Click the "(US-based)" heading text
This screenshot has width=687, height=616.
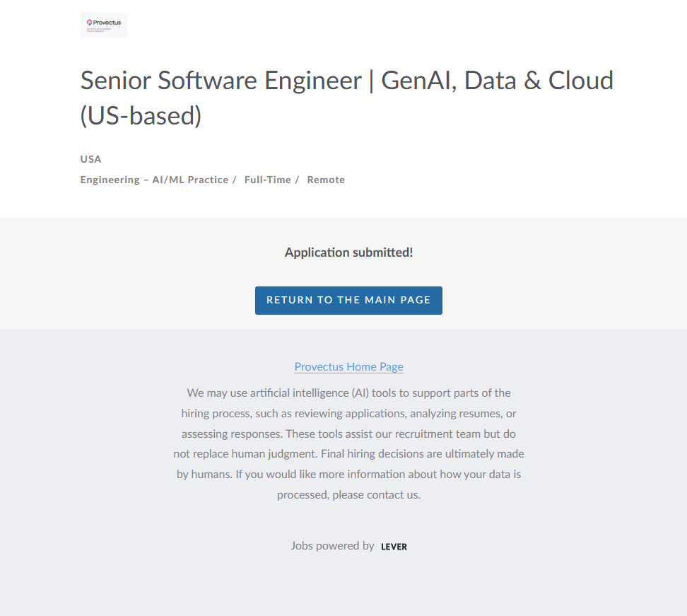(141, 116)
